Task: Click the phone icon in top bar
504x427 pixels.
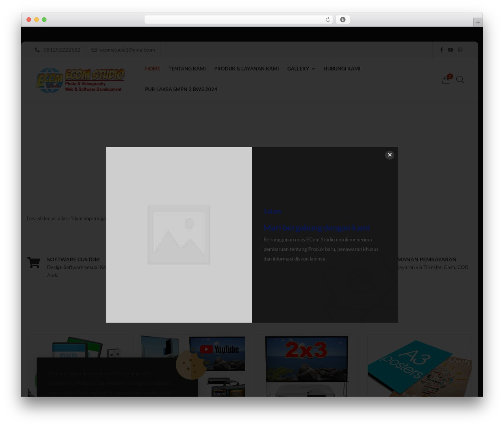Action: [37, 50]
